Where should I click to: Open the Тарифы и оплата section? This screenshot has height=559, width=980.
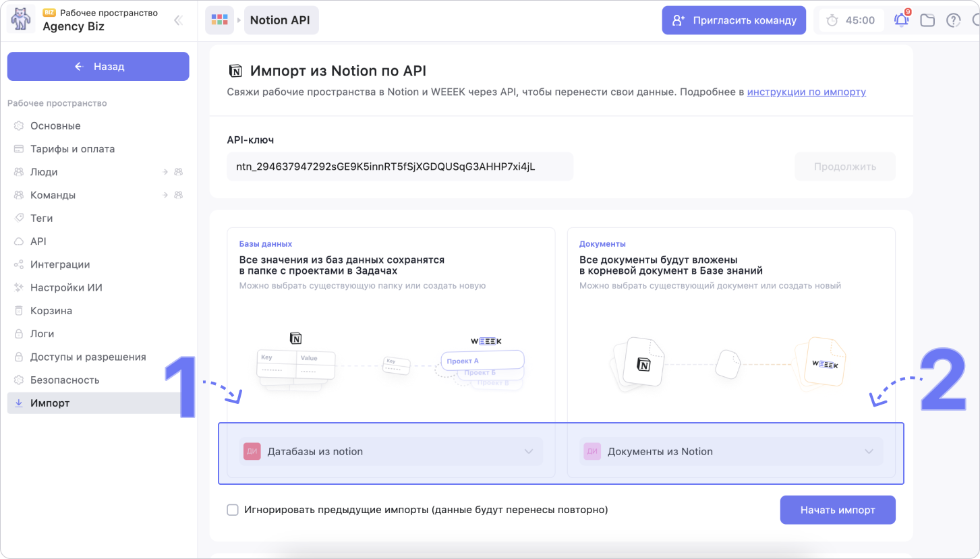click(x=72, y=149)
